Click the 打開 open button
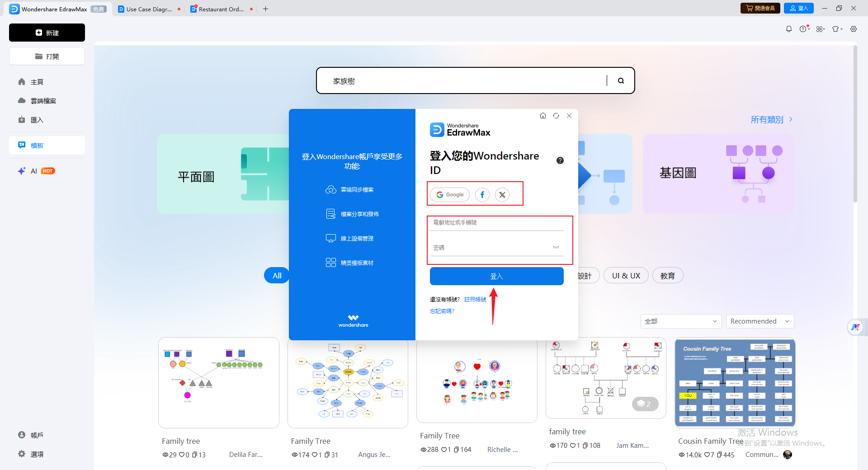Image resolution: width=868 pixels, height=470 pixels. pyautogui.click(x=47, y=56)
